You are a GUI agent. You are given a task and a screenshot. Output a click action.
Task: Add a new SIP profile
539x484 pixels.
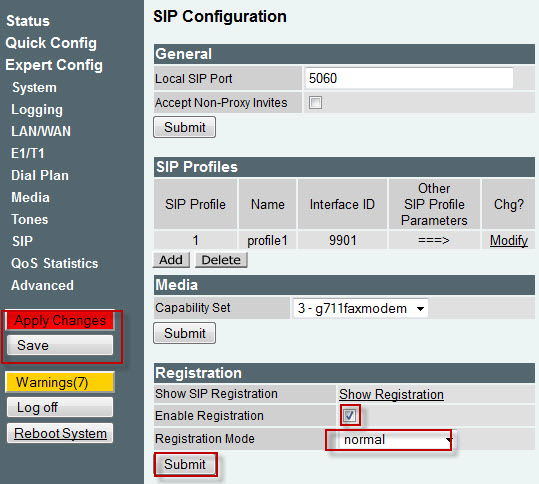(x=171, y=260)
